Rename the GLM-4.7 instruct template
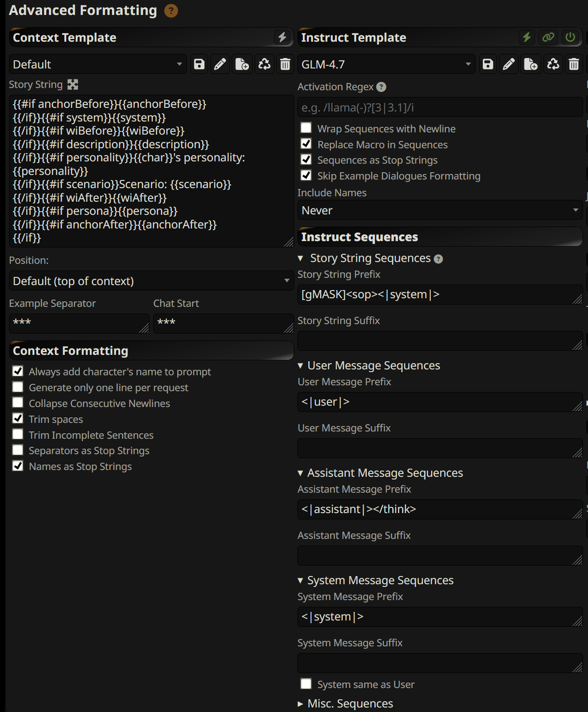 (509, 64)
